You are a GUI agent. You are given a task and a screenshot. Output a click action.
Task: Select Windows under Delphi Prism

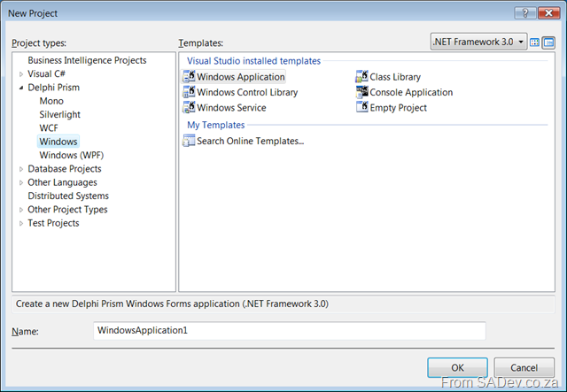point(58,142)
